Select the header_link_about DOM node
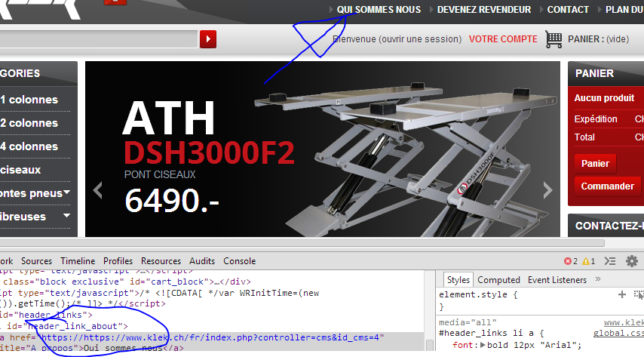 pos(64,326)
